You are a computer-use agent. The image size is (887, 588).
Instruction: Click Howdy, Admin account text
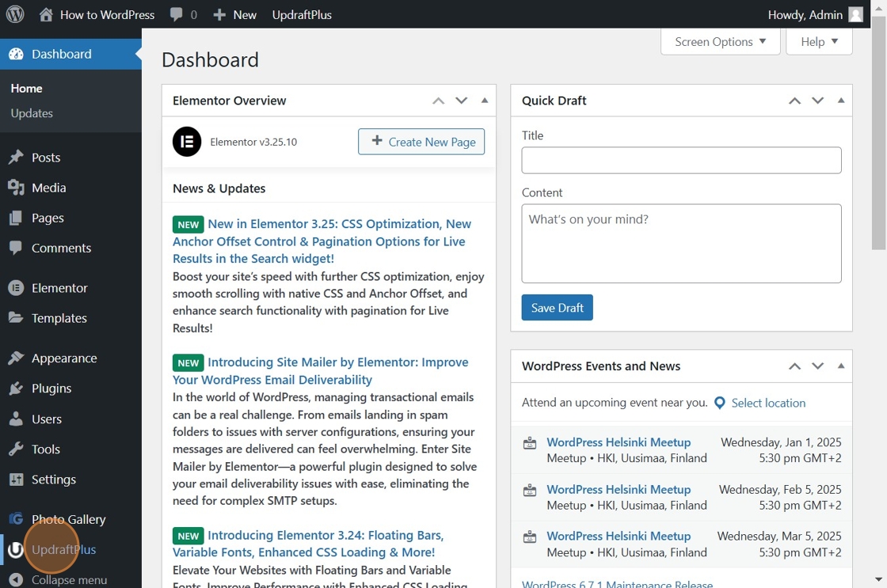[x=805, y=15]
